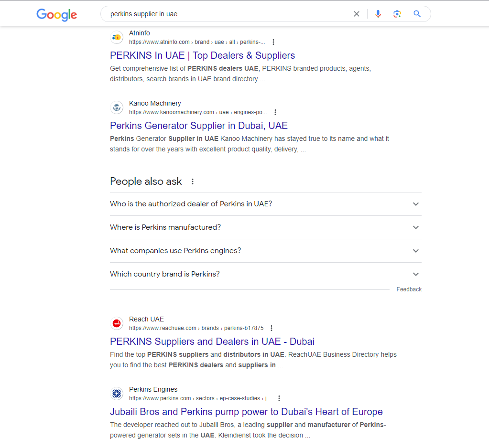Open 'PERKINS Suppliers and Dealers in UAE' link
Viewport: 489px width, 448px height.
212,341
